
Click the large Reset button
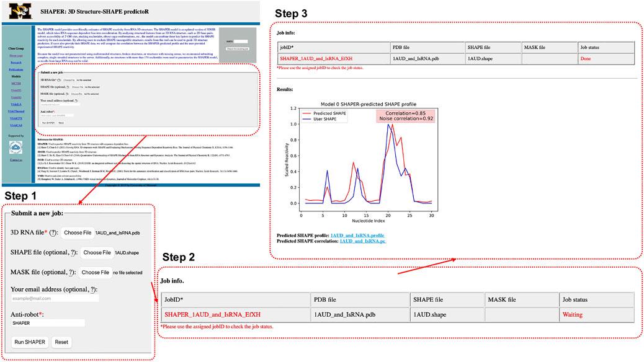click(x=61, y=342)
